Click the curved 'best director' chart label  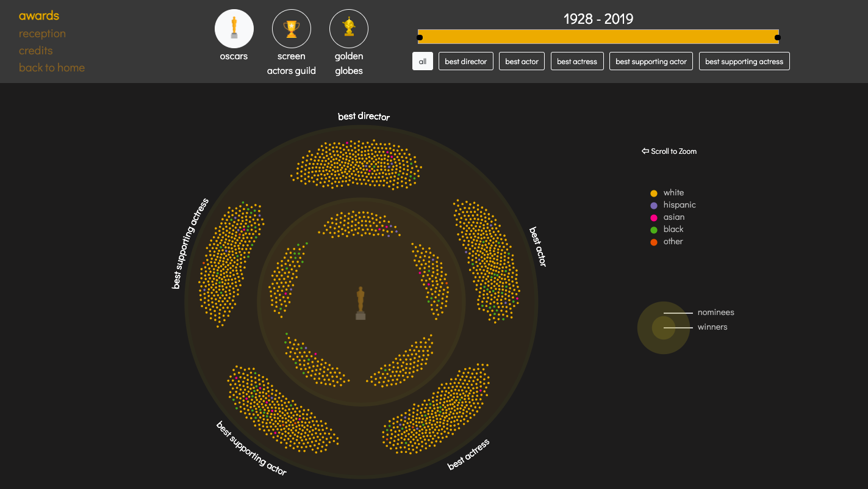364,116
